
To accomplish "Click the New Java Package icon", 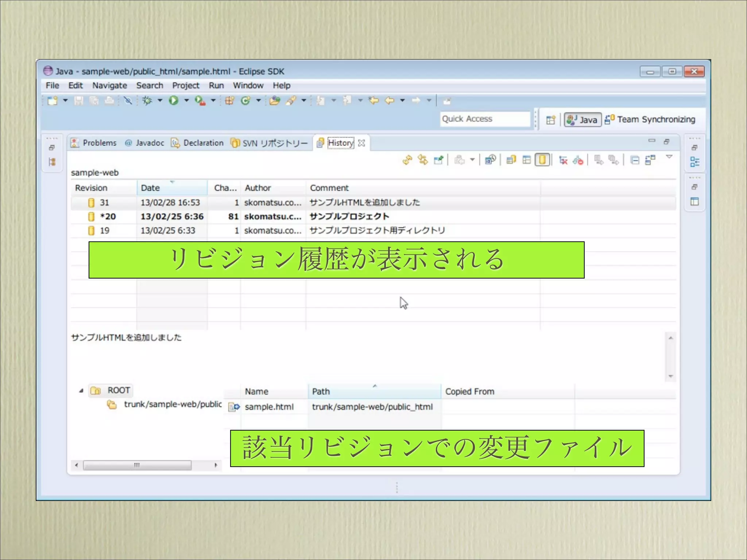I will 229,101.
